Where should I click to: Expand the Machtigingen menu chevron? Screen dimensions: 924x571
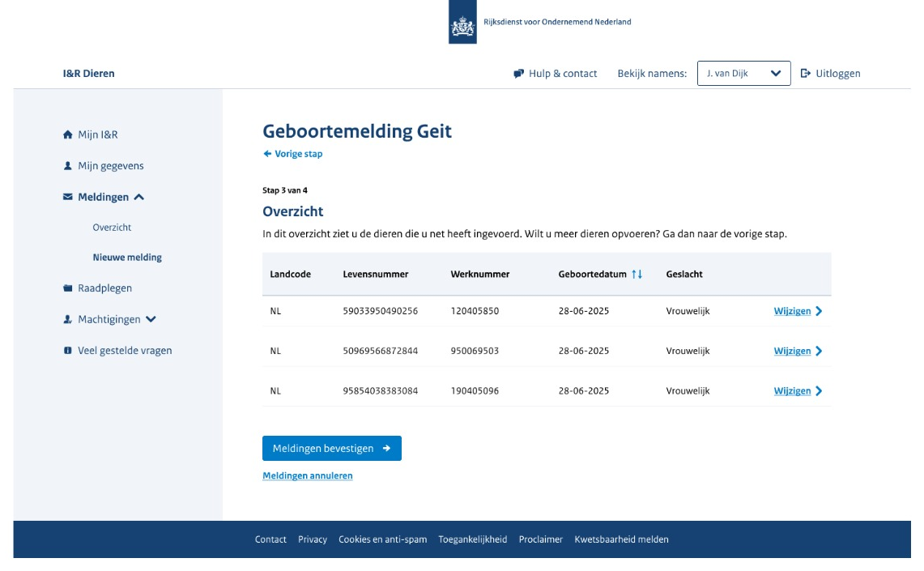pyautogui.click(x=151, y=319)
